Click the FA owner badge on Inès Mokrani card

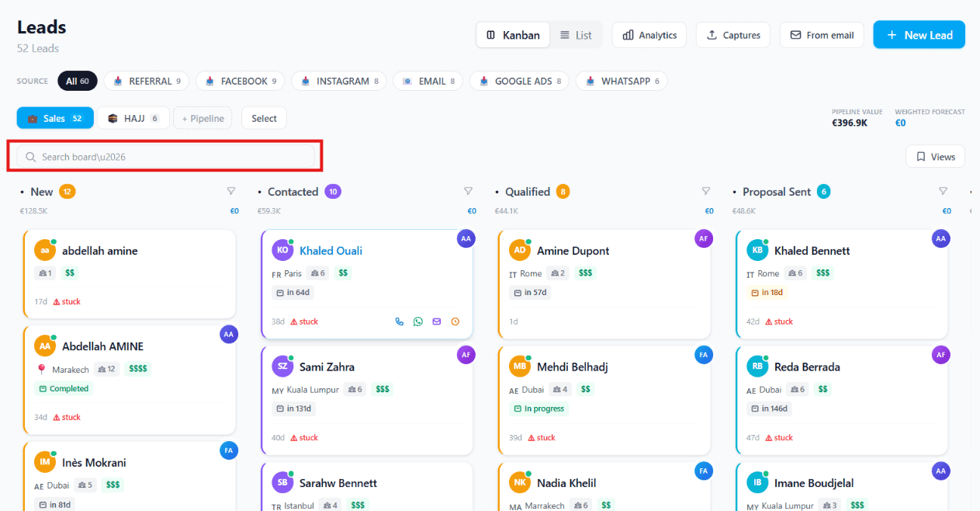coord(228,450)
